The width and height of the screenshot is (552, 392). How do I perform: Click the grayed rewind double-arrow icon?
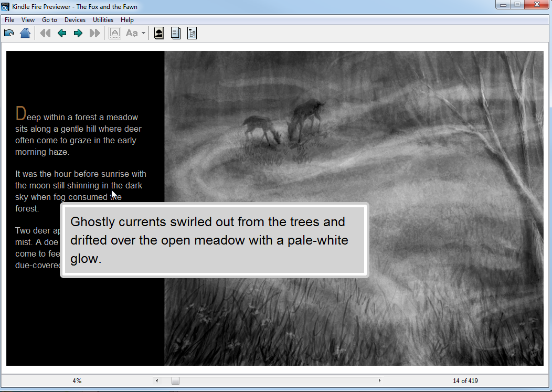point(46,34)
